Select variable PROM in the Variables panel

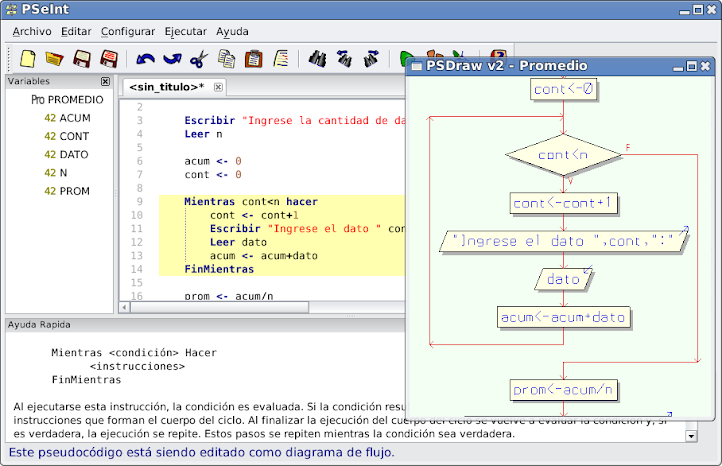67,191
